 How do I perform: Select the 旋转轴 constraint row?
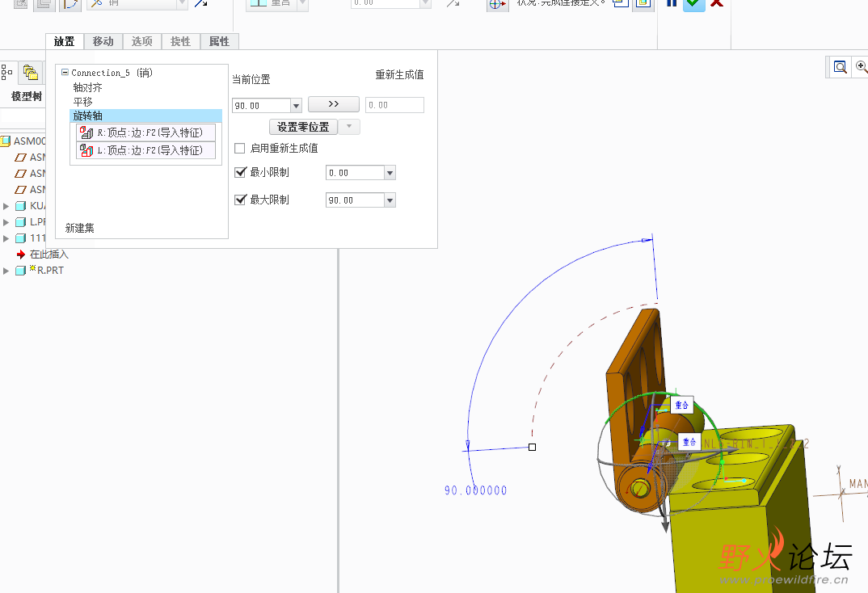point(146,116)
